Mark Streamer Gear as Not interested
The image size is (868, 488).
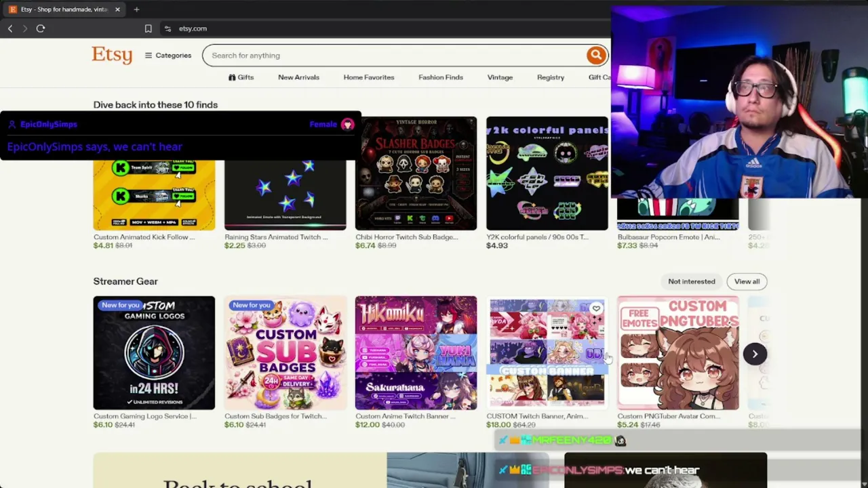pyautogui.click(x=692, y=281)
